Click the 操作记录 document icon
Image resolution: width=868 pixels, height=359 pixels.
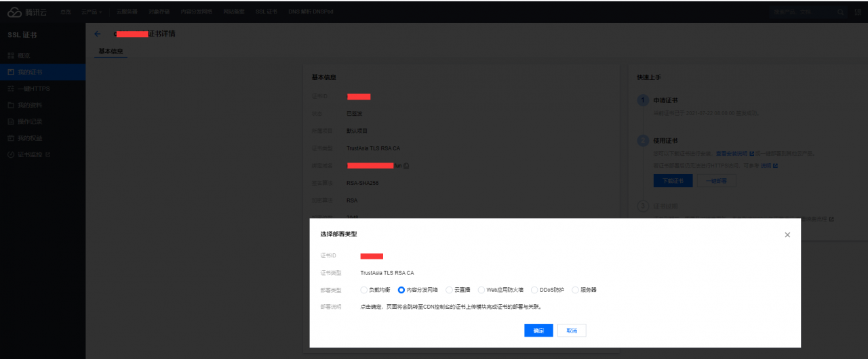10,122
